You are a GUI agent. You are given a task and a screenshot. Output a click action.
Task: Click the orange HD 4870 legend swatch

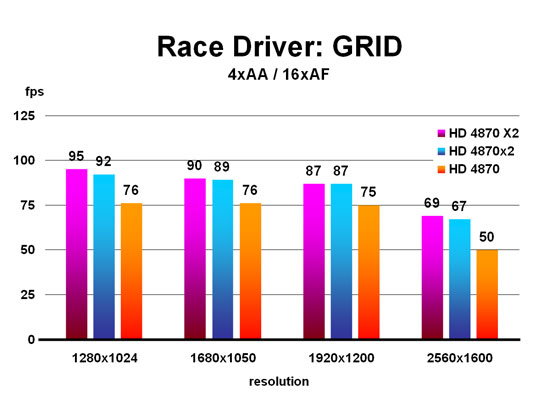coord(441,169)
